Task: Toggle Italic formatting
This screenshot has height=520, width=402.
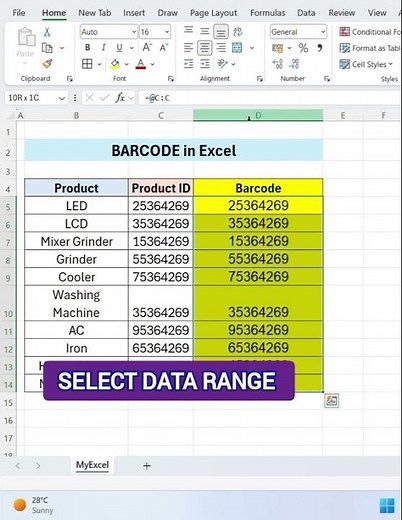Action: (103, 48)
